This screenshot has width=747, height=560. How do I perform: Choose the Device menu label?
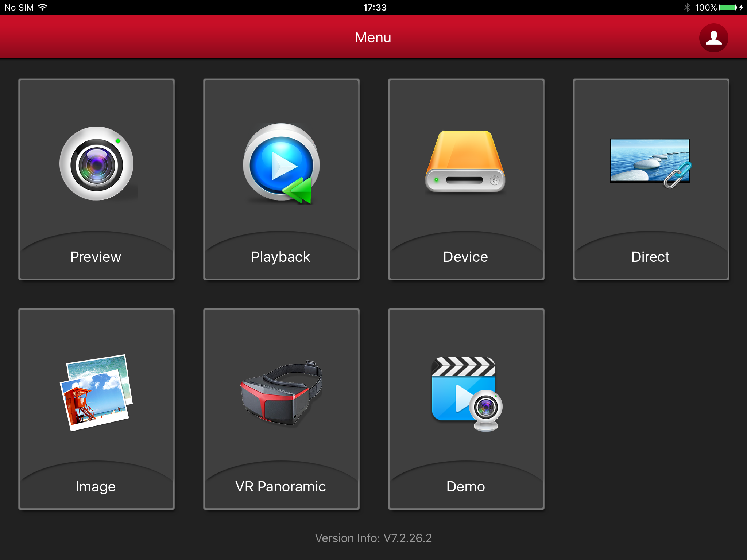point(465,257)
